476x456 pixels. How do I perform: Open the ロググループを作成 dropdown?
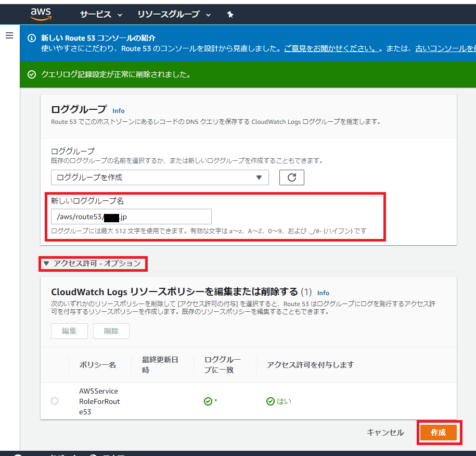click(159, 178)
